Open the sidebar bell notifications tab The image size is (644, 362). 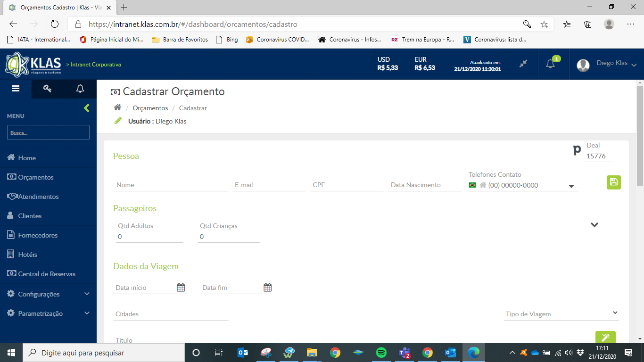pos(80,88)
